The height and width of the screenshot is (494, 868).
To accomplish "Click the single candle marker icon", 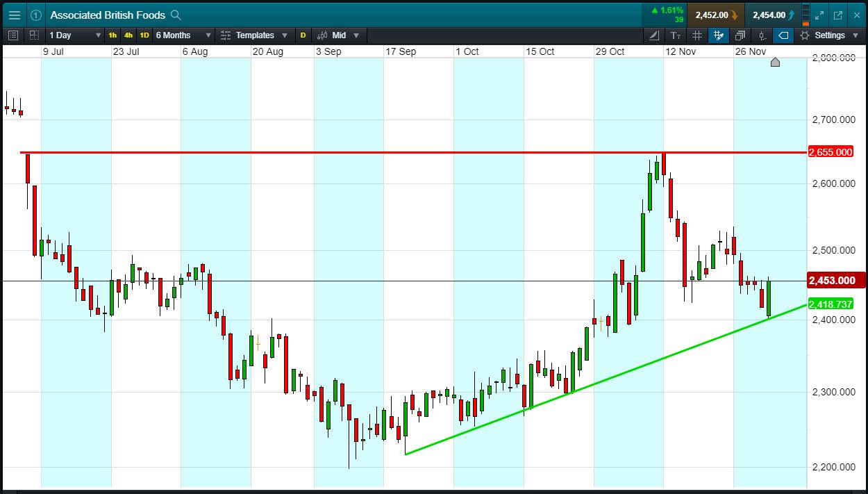I will [x=762, y=35].
